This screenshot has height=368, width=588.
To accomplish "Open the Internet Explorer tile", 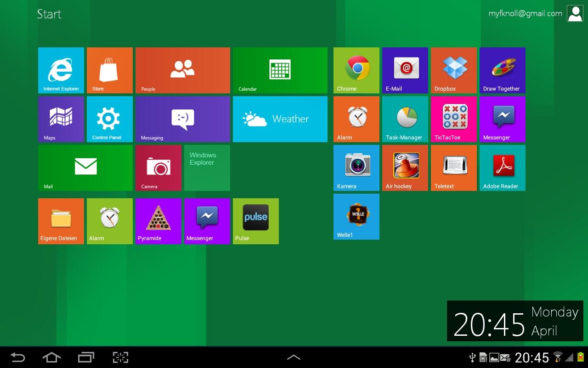I will pos(61,70).
